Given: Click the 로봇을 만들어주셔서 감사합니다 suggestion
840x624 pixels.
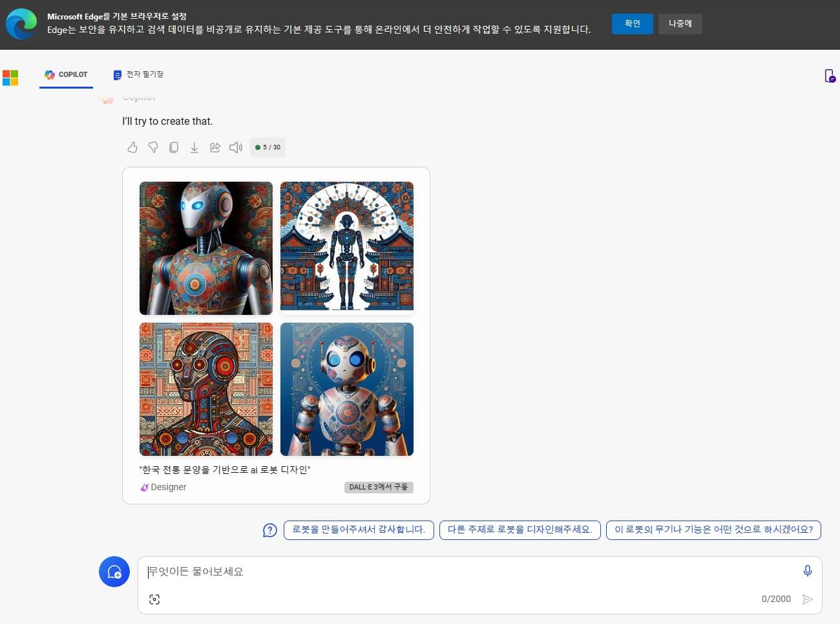Looking at the screenshot, I should [359, 530].
